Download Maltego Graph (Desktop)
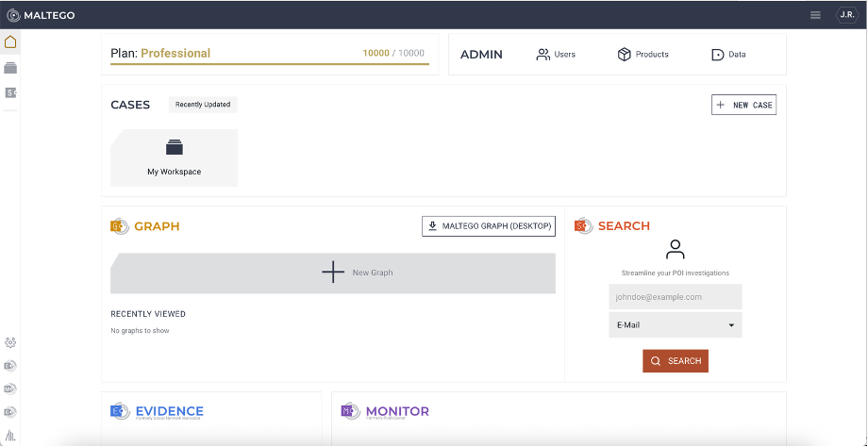The width and height of the screenshot is (868, 447). (x=489, y=225)
